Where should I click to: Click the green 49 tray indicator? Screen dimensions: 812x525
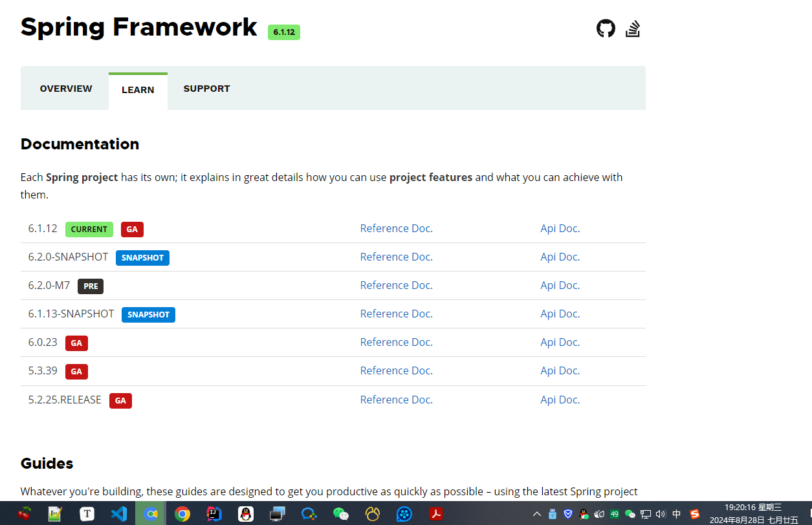[x=615, y=514]
